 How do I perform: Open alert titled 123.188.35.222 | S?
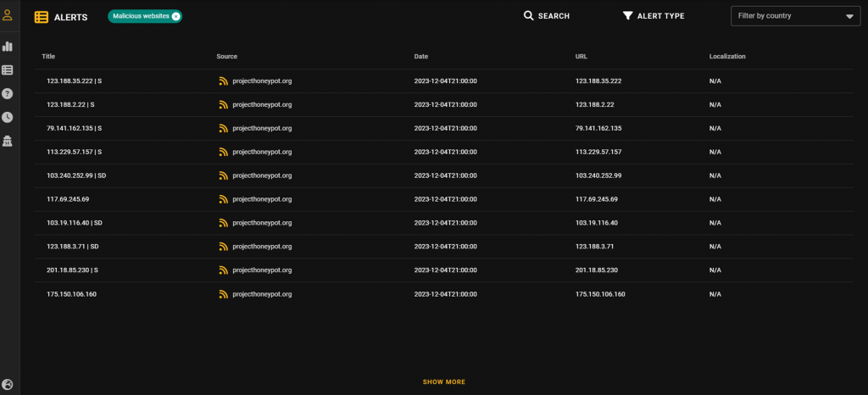(x=75, y=81)
